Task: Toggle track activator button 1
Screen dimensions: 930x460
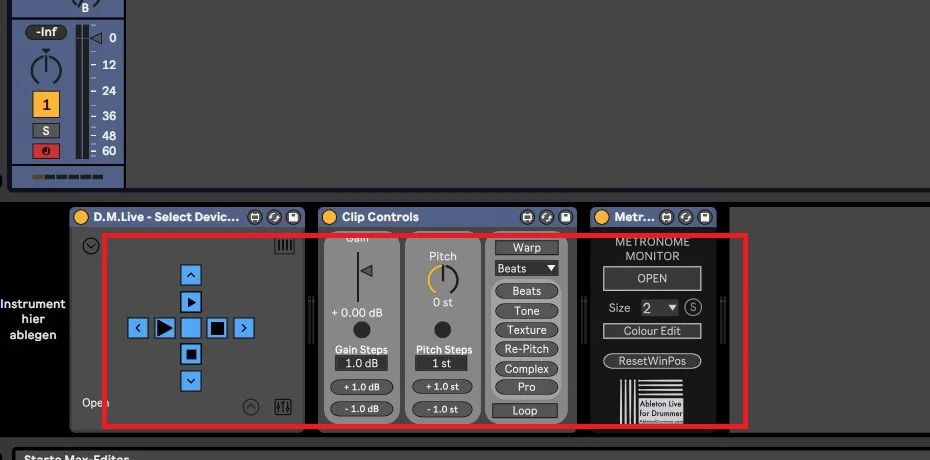Action: 46,105
